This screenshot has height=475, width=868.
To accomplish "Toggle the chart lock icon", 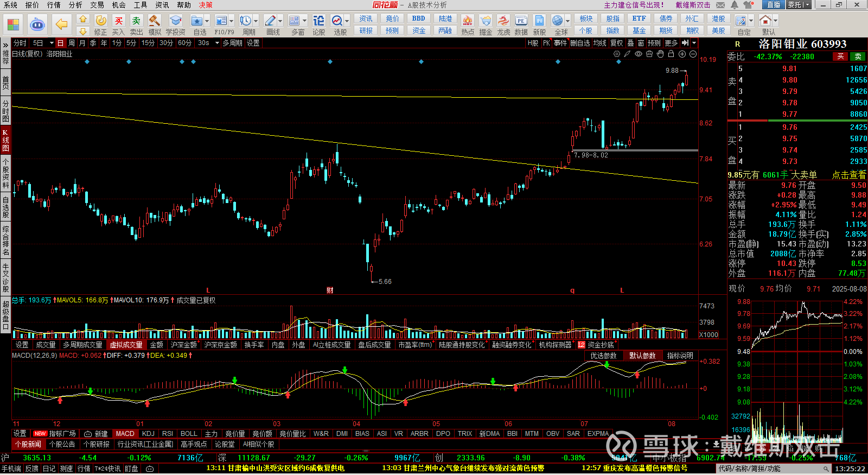I will tap(671, 54).
